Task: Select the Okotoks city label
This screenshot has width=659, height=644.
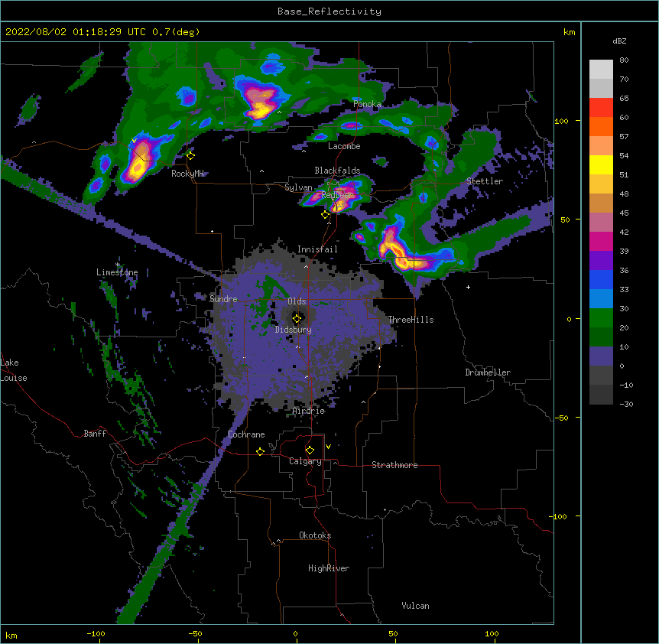Action: pos(315,535)
